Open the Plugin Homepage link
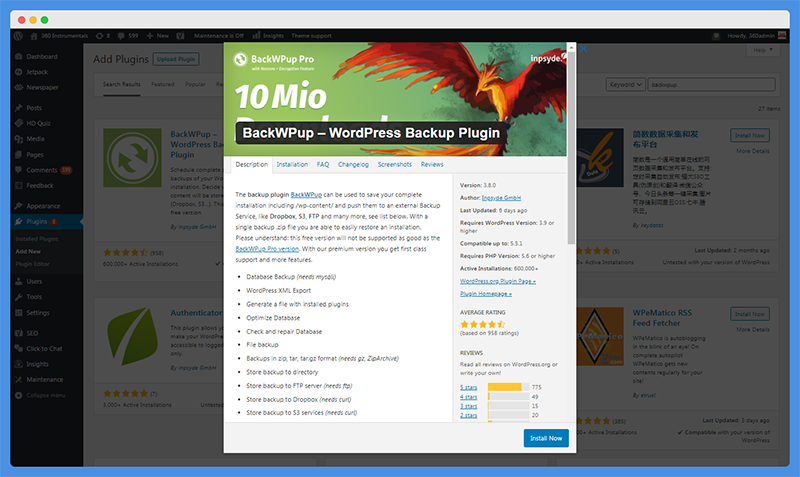This screenshot has height=477, width=800. tap(486, 294)
